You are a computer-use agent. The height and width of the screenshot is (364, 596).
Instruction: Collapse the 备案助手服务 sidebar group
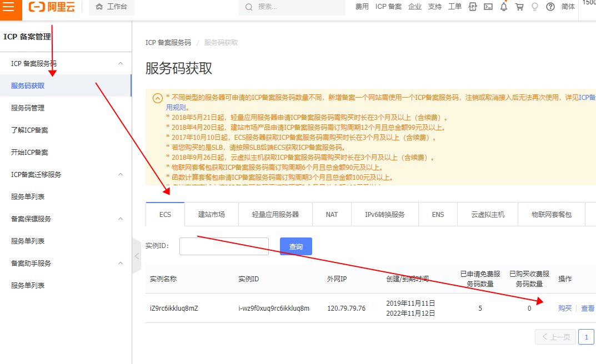point(121,264)
